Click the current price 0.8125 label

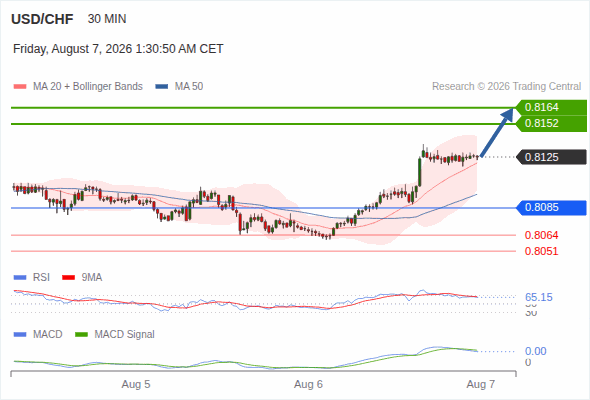click(x=551, y=157)
